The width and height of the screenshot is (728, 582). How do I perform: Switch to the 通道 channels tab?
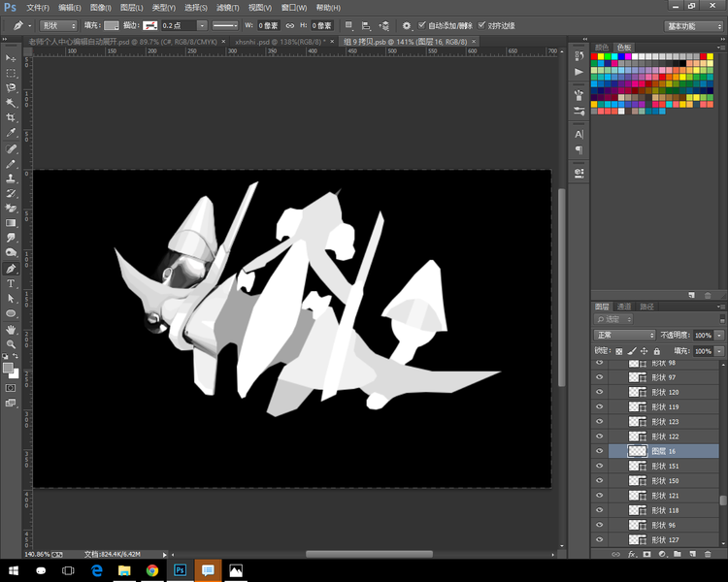point(623,307)
